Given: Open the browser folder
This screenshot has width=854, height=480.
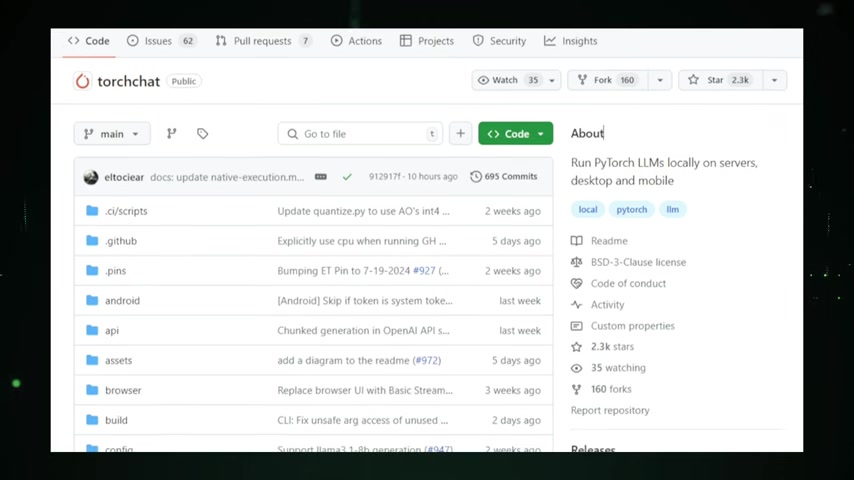Looking at the screenshot, I should (123, 391).
